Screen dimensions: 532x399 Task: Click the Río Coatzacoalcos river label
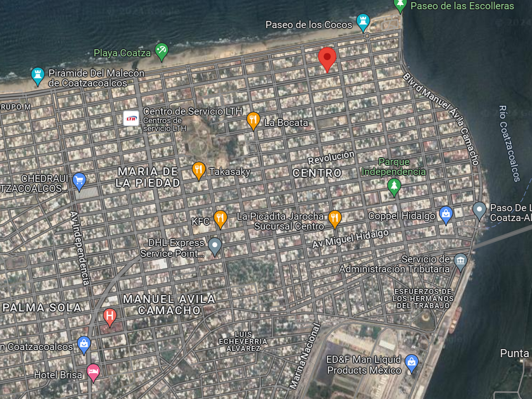click(509, 144)
